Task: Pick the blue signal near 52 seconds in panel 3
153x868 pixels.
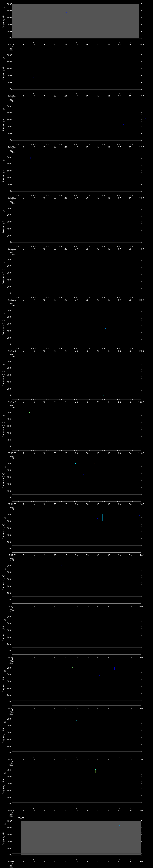Action: (x=123, y=125)
